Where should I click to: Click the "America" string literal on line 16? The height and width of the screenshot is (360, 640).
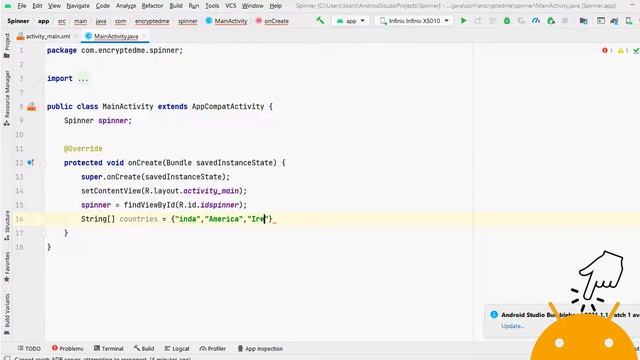pyautogui.click(x=223, y=219)
